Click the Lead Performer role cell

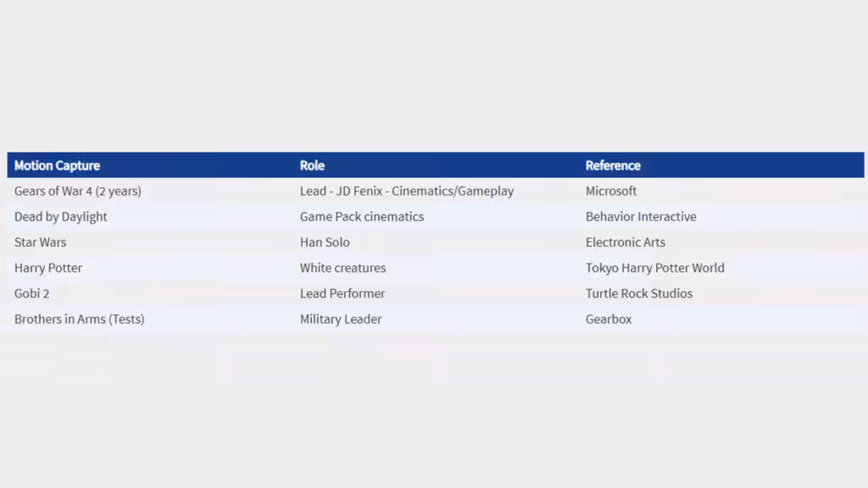(x=342, y=293)
